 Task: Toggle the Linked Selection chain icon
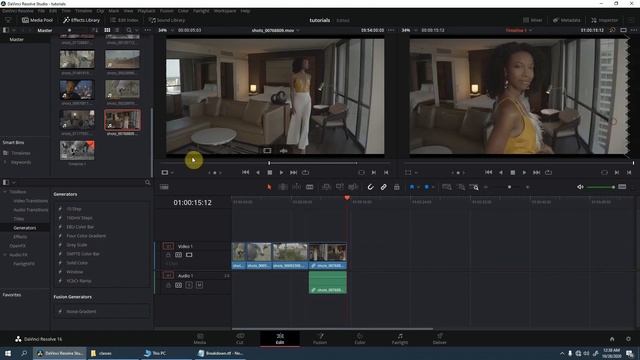[383, 187]
